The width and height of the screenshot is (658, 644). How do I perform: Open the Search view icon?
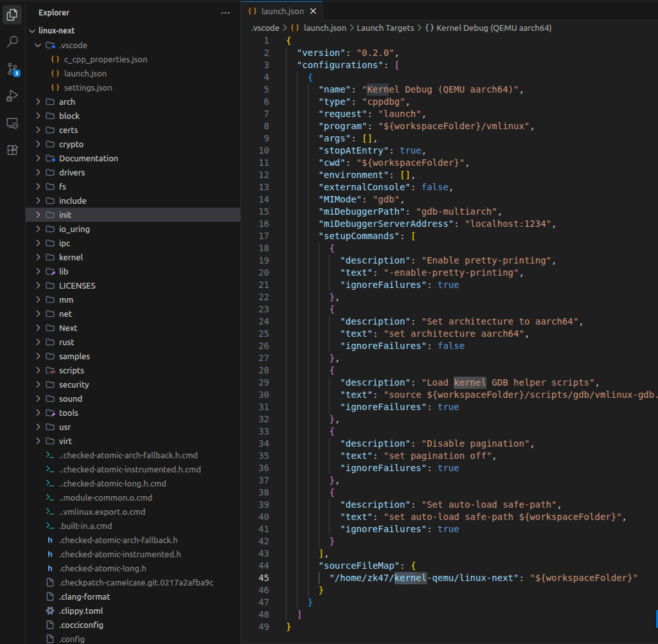12,42
